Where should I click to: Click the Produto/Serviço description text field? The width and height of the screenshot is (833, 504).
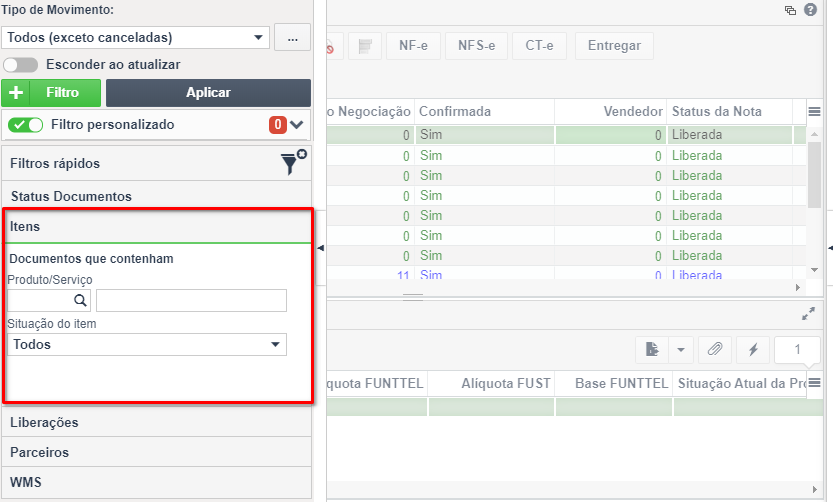coord(191,301)
